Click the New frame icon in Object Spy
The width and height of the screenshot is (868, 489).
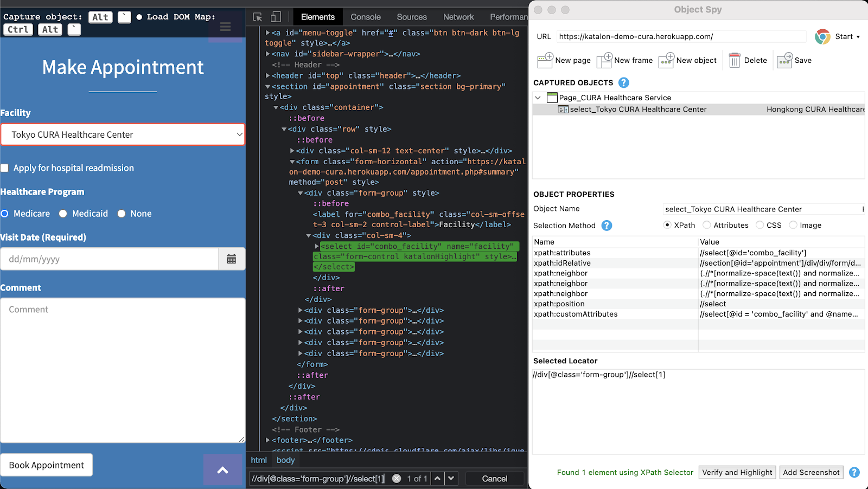click(604, 60)
